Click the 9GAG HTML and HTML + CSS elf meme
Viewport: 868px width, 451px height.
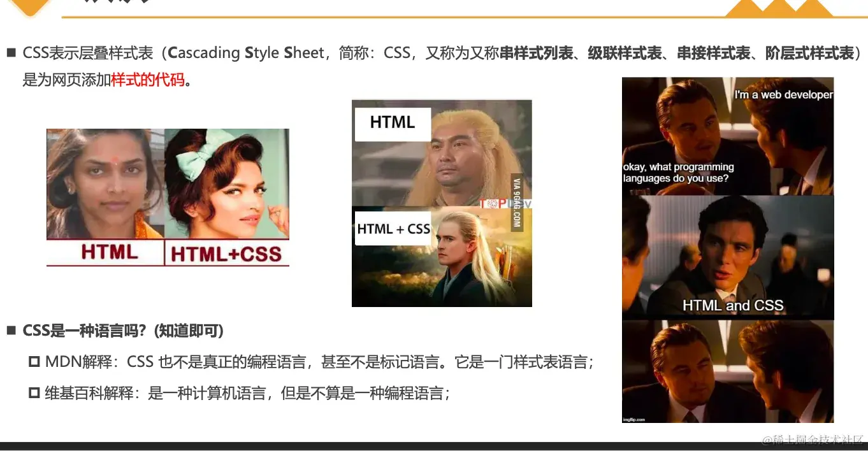pyautogui.click(x=442, y=203)
